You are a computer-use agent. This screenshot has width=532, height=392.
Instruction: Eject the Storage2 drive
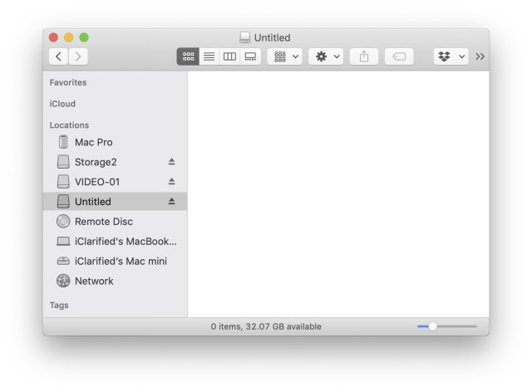[x=172, y=162]
